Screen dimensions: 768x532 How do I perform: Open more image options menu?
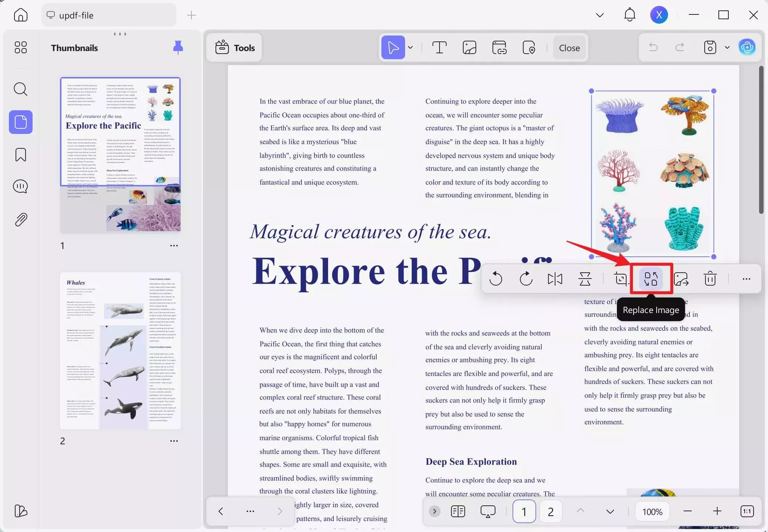tap(747, 279)
